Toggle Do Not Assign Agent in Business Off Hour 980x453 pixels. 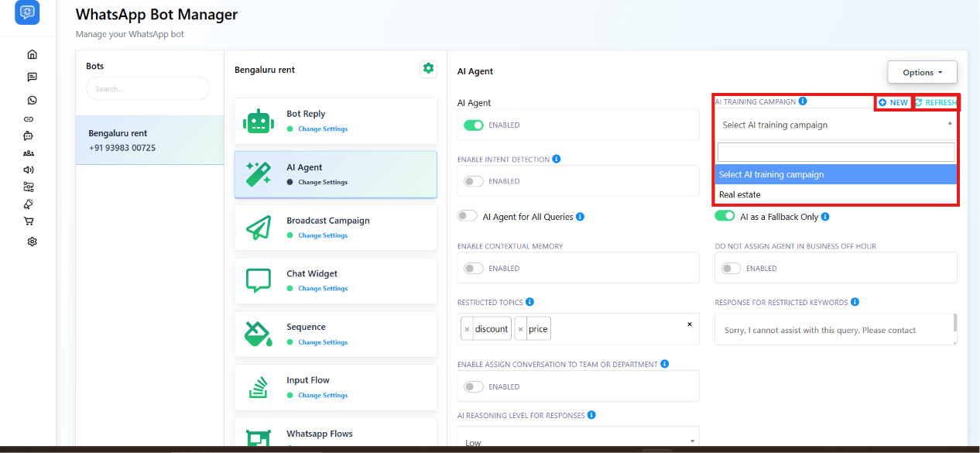coord(732,269)
